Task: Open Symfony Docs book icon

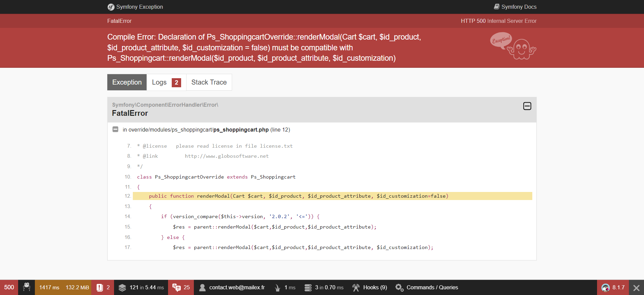Action: tap(497, 7)
